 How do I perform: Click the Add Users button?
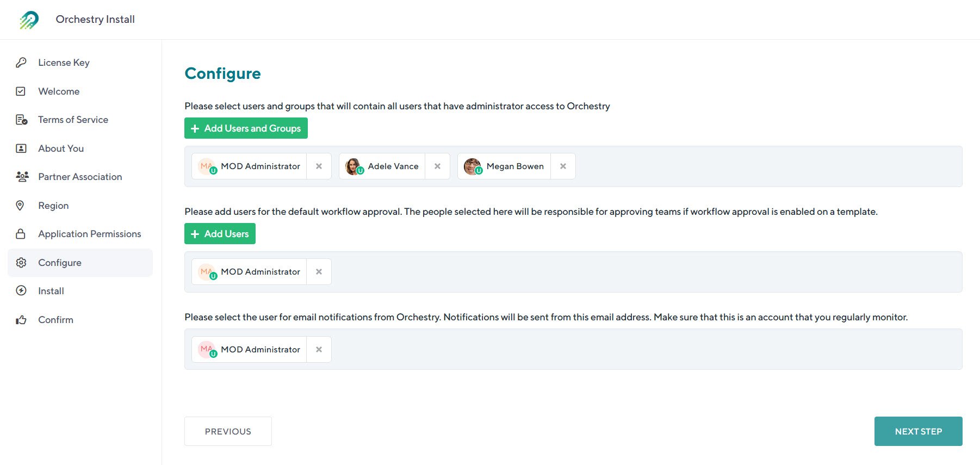(x=220, y=234)
